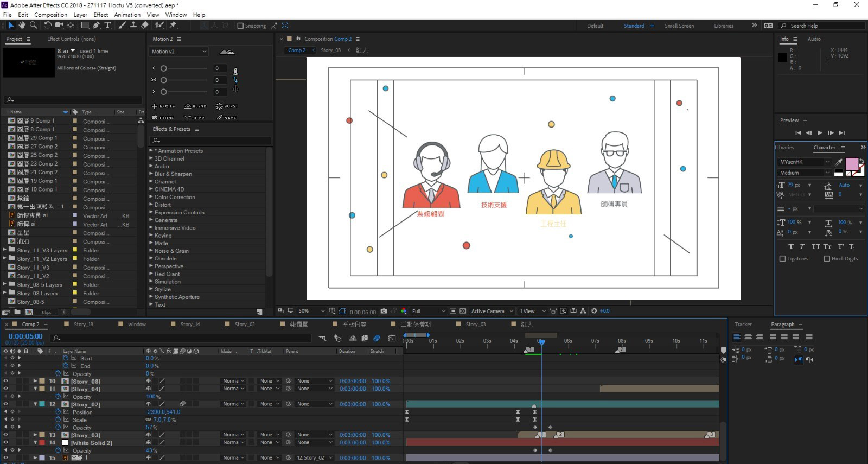
Task: Expand the Color Correction effects category
Action: [174, 197]
